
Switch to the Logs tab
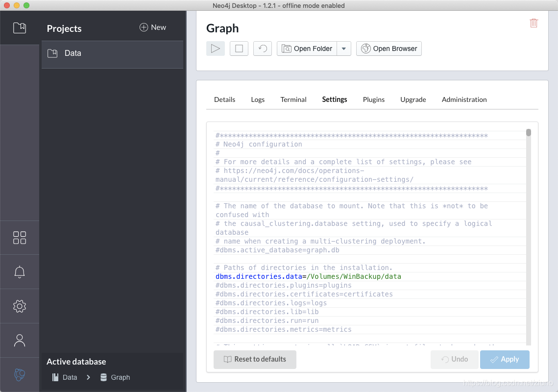point(258,99)
